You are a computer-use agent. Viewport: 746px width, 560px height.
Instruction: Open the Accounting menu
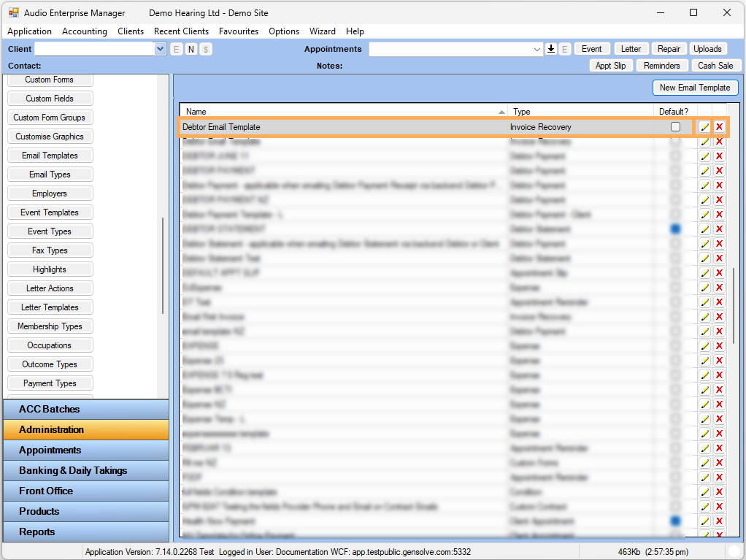tap(85, 31)
